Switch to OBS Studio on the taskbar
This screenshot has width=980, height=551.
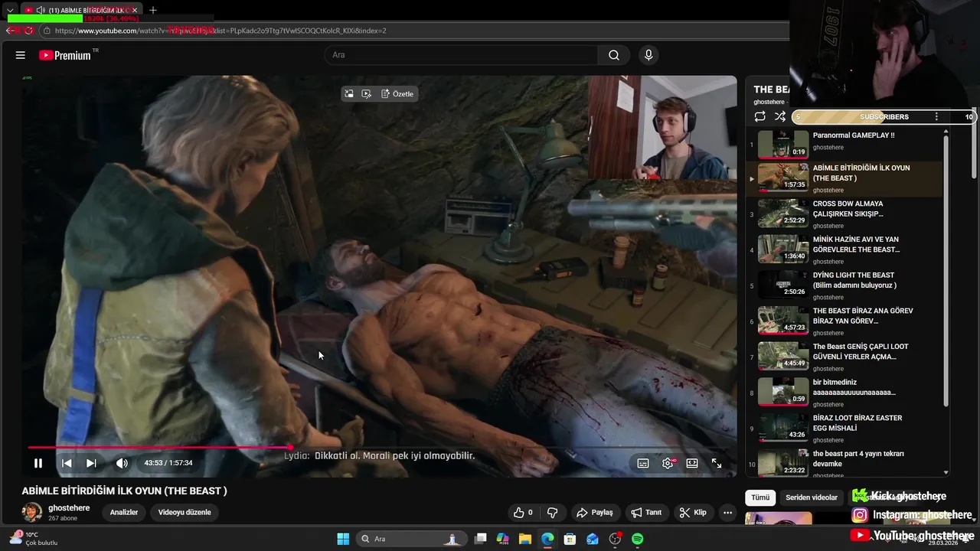pos(615,539)
